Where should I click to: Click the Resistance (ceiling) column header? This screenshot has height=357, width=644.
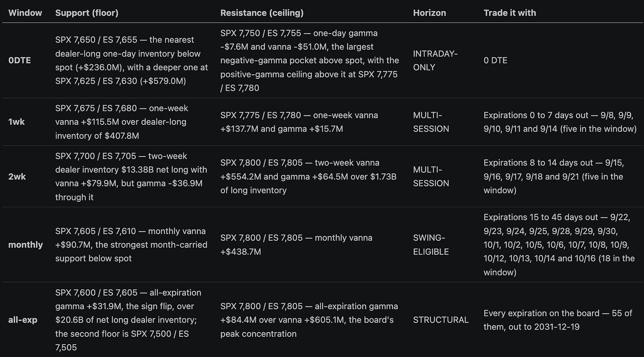coord(262,13)
